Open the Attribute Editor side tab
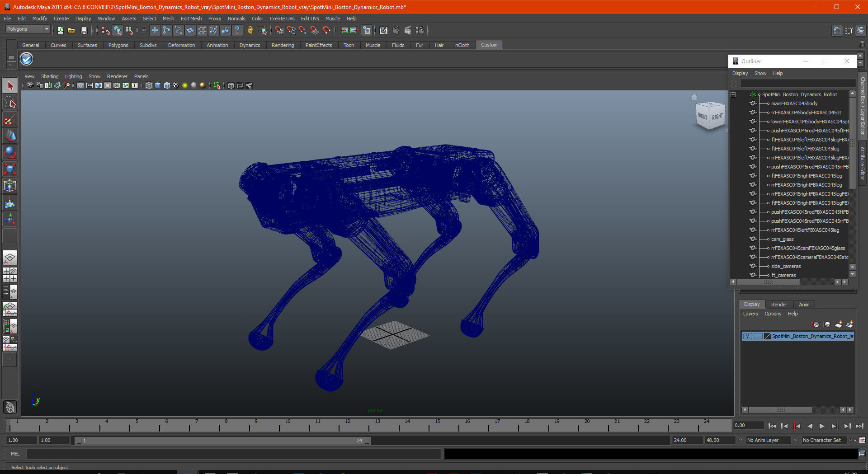Image resolution: width=868 pixels, height=474 pixels. 863,164
